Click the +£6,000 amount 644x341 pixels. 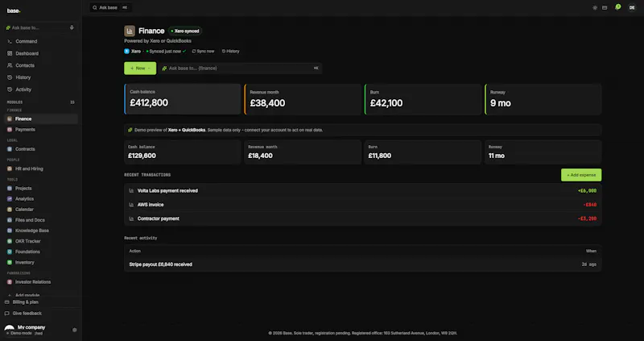tap(587, 191)
